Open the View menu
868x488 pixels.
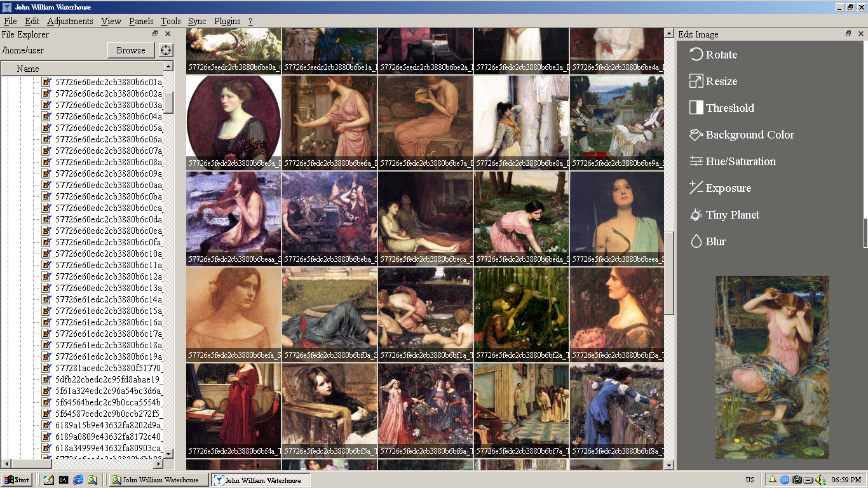tap(111, 21)
